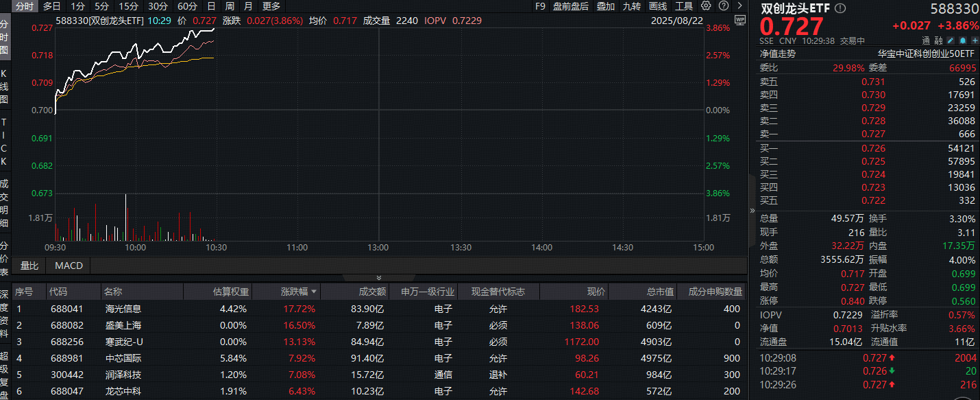Sort table by 估算权重 header
Viewport: 980px width, 400px height.
230,292
